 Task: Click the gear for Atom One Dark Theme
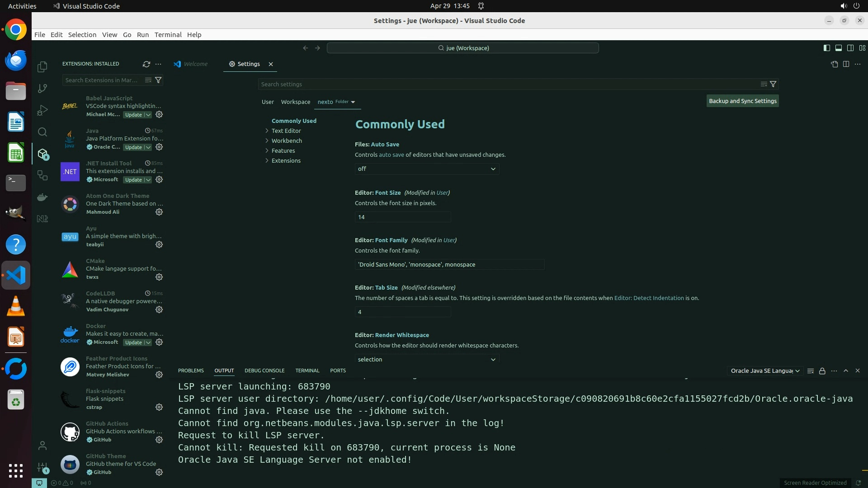pos(159,212)
